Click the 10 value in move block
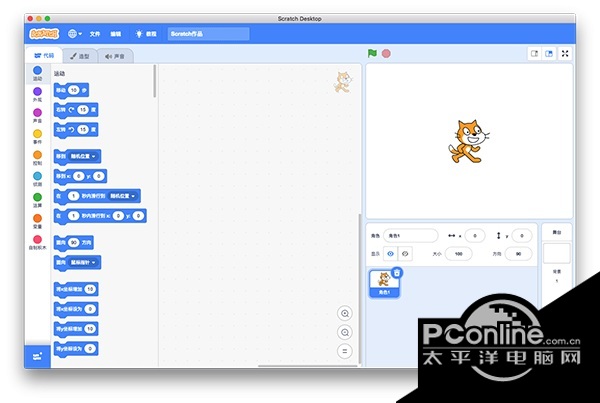The image size is (600, 403). coord(73,90)
